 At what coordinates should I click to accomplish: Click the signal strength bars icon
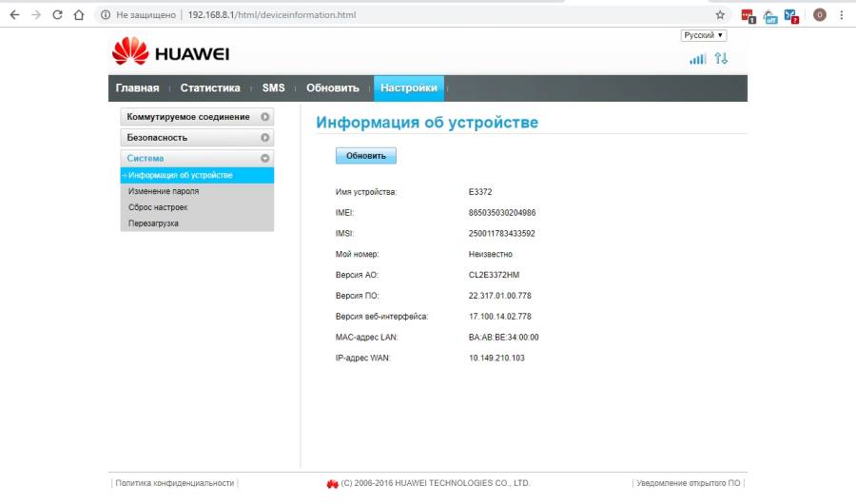pos(698,59)
